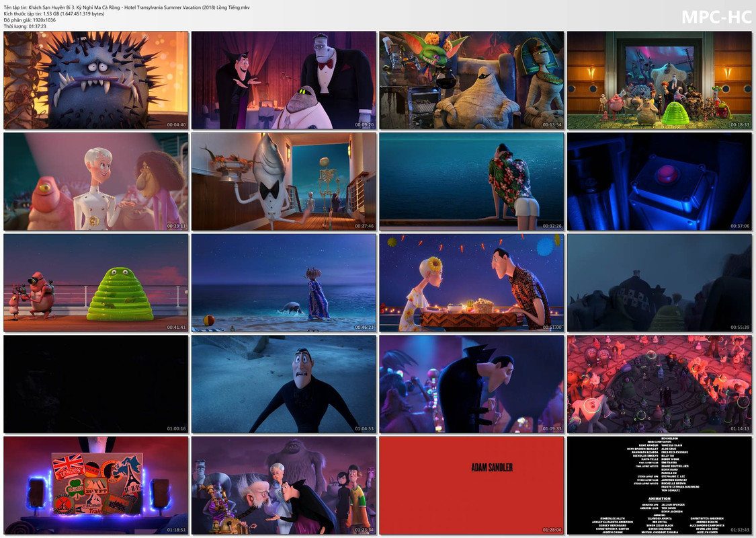Click the beach night thumbnail at 00:46:23
Viewport: 756px width, 538px height.
click(x=284, y=282)
